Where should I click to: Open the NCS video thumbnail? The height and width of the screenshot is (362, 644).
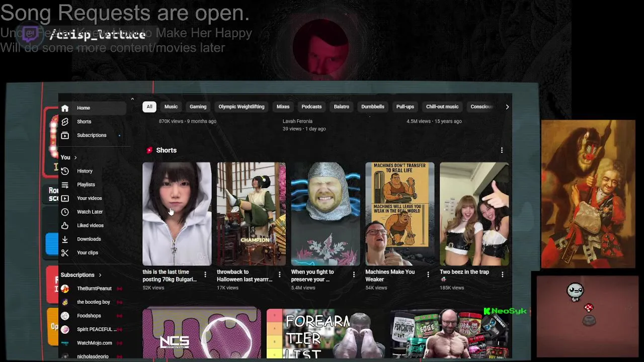(202, 334)
